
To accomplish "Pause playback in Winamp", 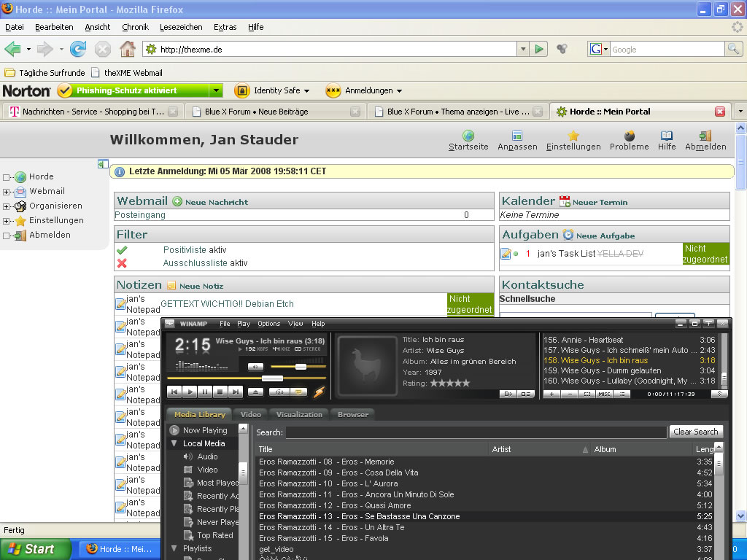I will point(205,392).
